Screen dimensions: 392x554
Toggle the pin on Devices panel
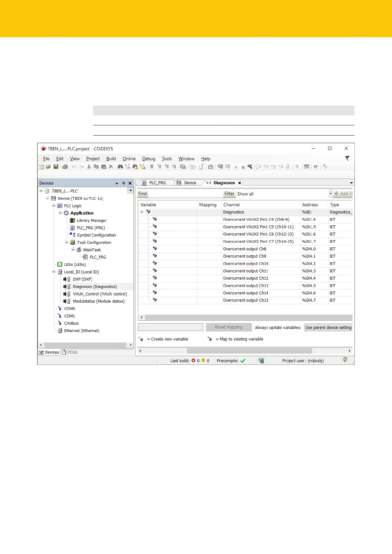tap(124, 183)
